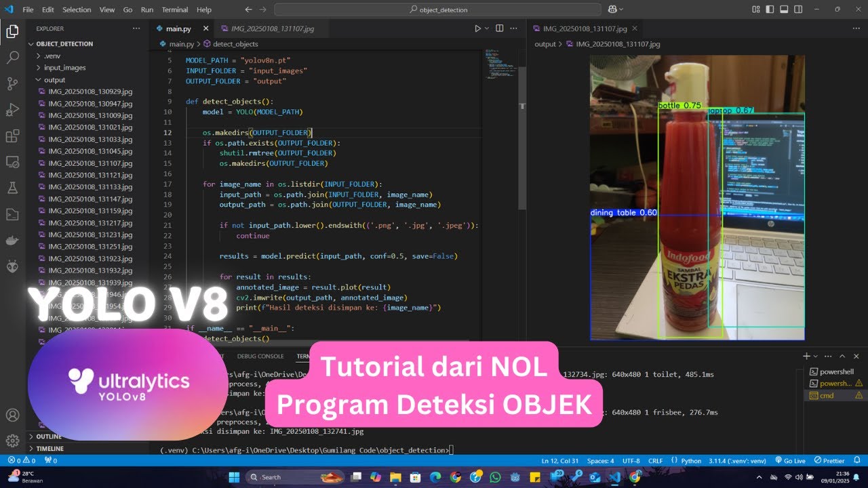The width and height of the screenshot is (868, 488).
Task: Open the Testing flask icon
Action: tap(12, 188)
